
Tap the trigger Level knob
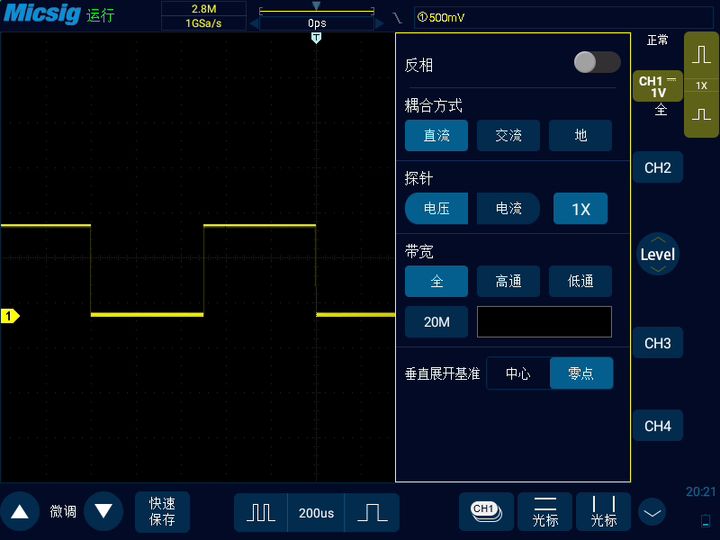[x=657, y=254]
